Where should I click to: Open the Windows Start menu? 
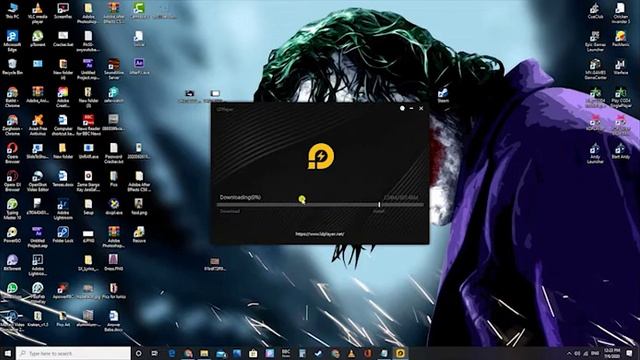7,353
